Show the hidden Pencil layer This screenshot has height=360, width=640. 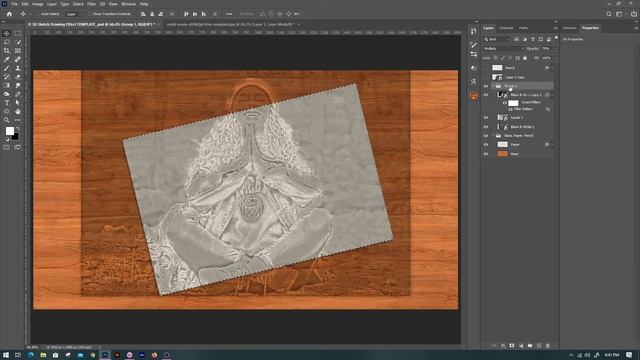(x=486, y=68)
